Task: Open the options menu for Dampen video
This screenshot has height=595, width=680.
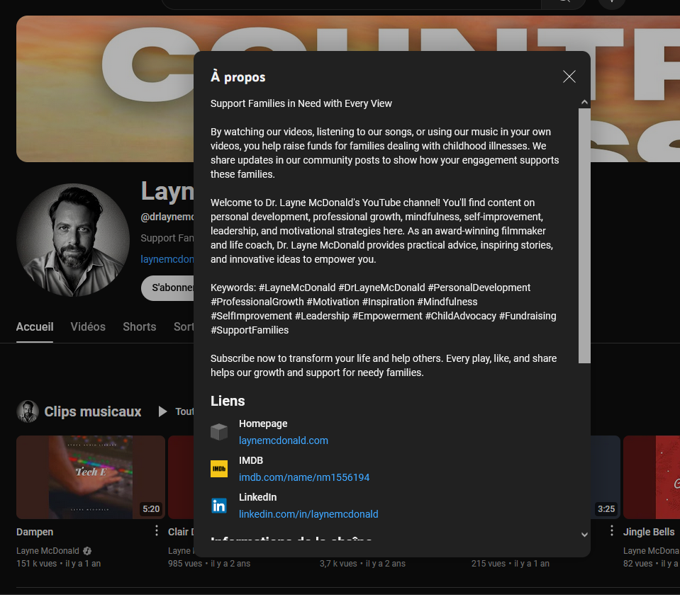Action: [x=156, y=532]
